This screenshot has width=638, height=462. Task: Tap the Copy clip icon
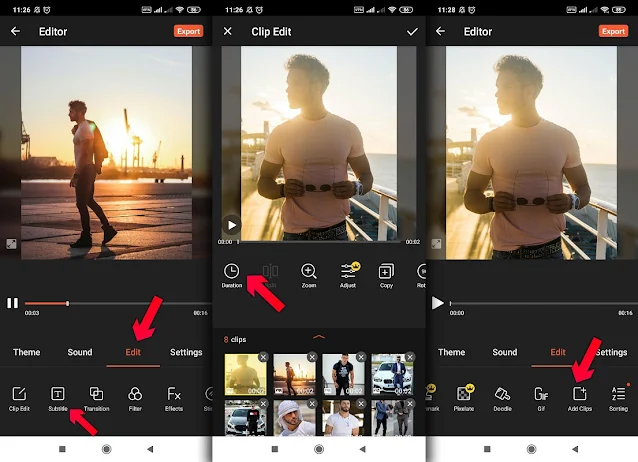[386, 271]
